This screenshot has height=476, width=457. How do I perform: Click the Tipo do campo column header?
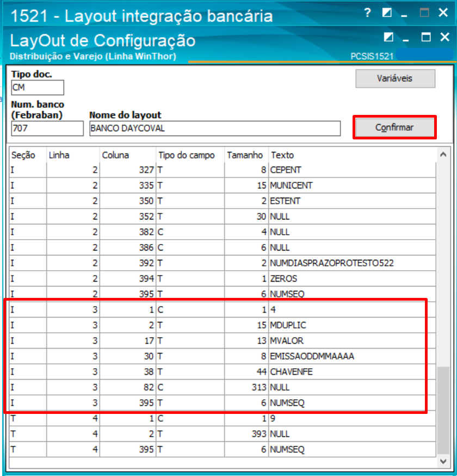[x=190, y=155]
